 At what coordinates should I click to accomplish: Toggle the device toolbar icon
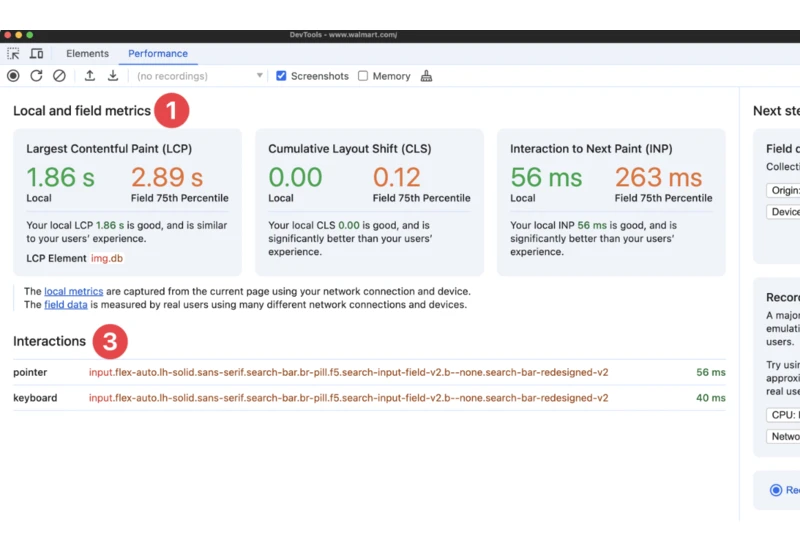[x=36, y=54]
